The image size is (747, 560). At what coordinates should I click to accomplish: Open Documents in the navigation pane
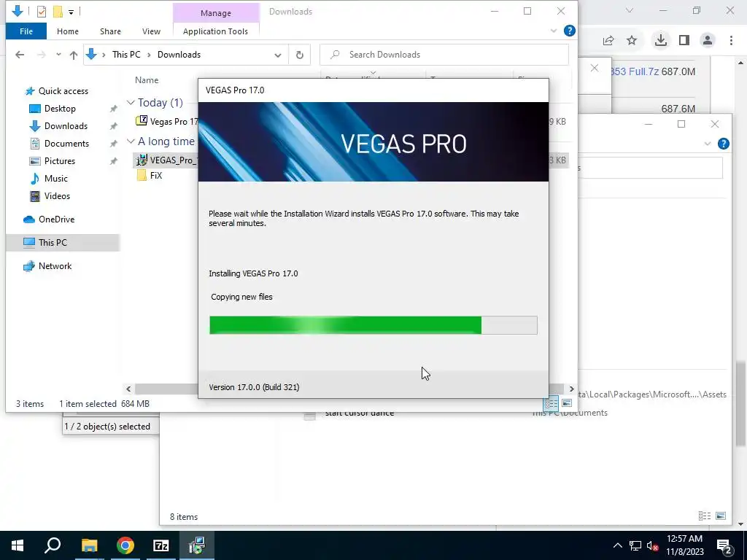pos(66,144)
